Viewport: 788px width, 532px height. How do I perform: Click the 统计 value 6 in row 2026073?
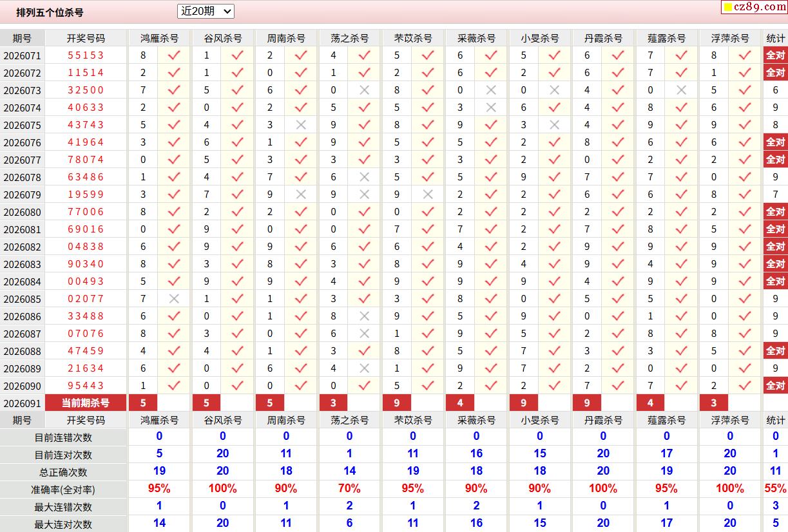point(776,90)
